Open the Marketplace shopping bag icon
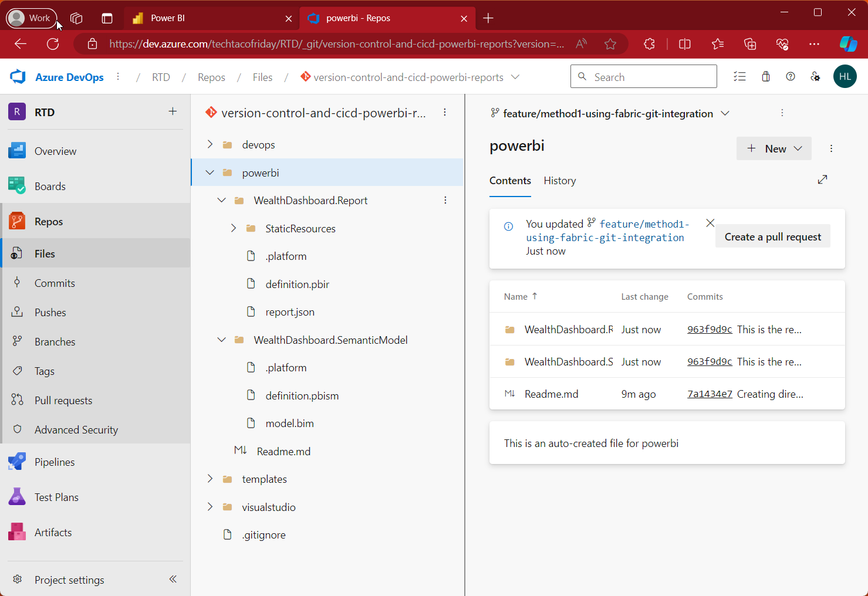 [x=765, y=76]
